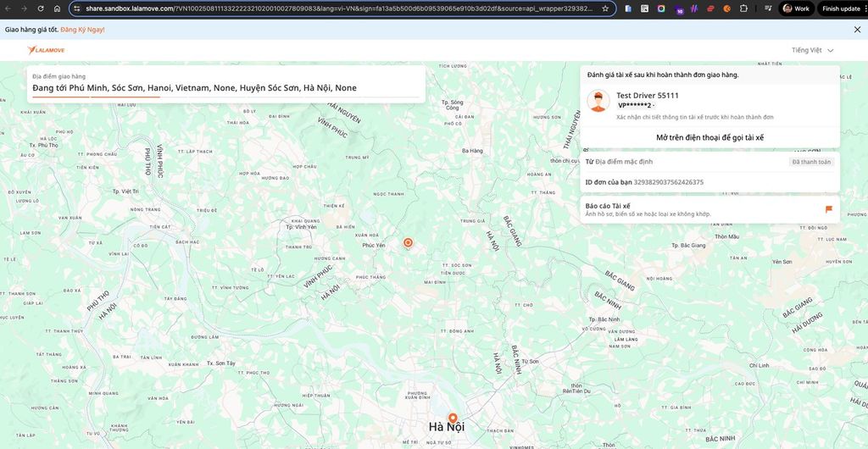
Task: Click the Finish update button
Action: coord(840,8)
